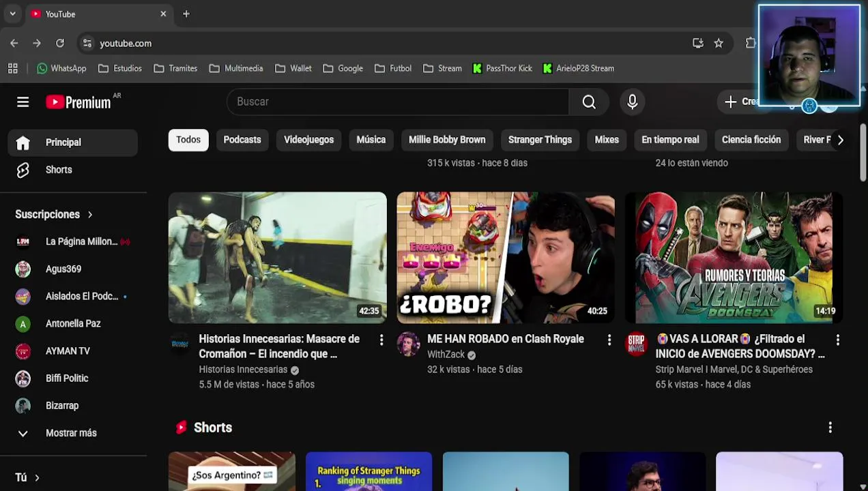This screenshot has height=491, width=868.
Task: Open the Futbol bookmark folder
Action: click(392, 68)
